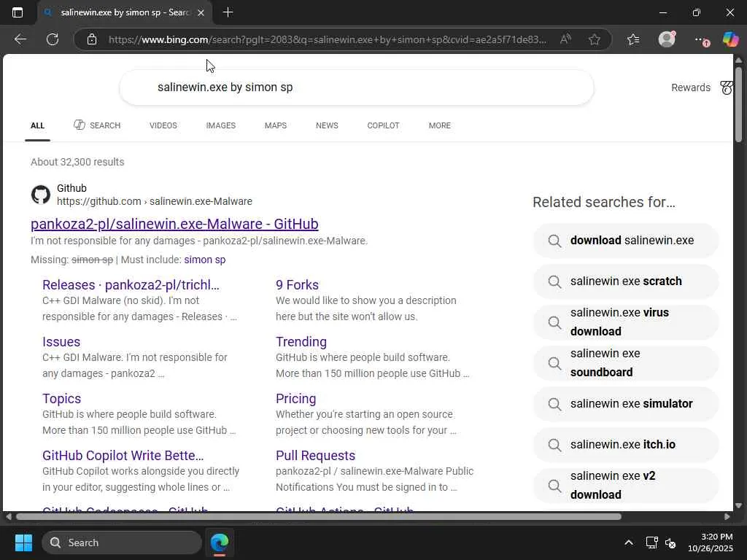Search related: salinewin exe simulator
The height and width of the screenshot is (560, 747).
click(x=625, y=404)
